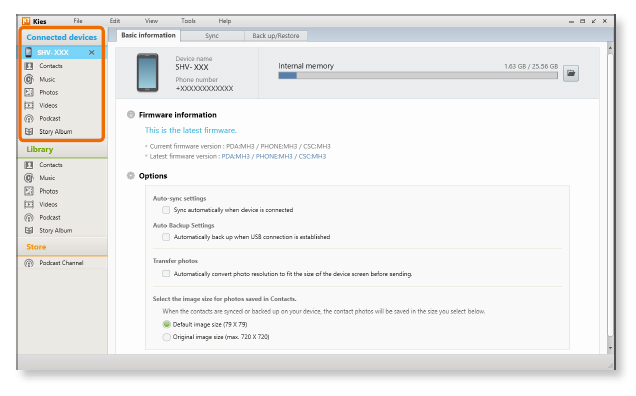
Task: Enable automatic photo resolution conversion checkbox
Action: (x=166, y=273)
